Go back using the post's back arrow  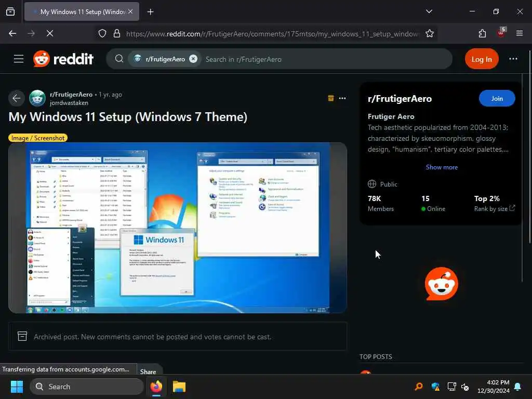[16, 98]
